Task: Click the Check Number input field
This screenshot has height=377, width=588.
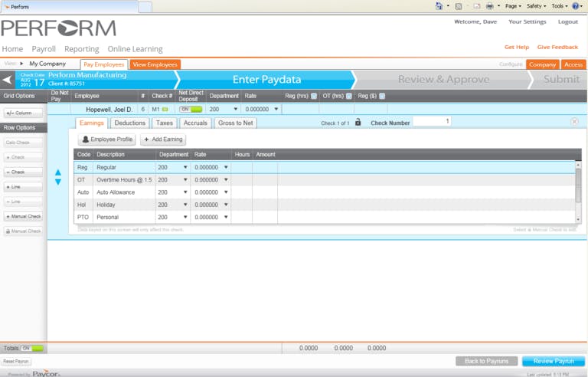Action: point(432,121)
